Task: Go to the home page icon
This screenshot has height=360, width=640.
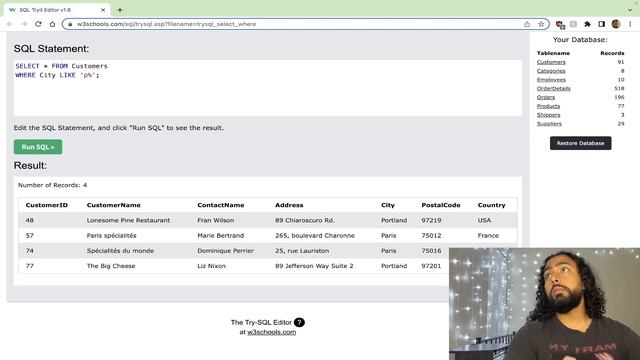Action: pyautogui.click(x=52, y=24)
